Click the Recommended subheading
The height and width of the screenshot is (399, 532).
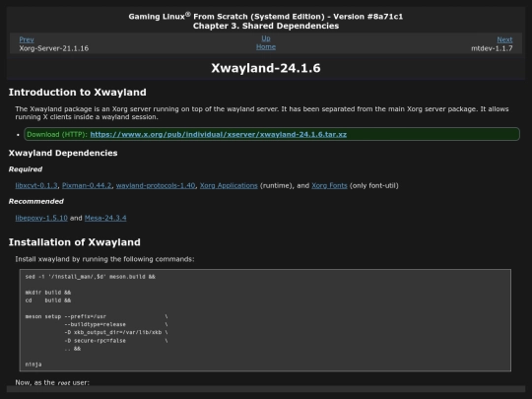pyautogui.click(x=36, y=202)
